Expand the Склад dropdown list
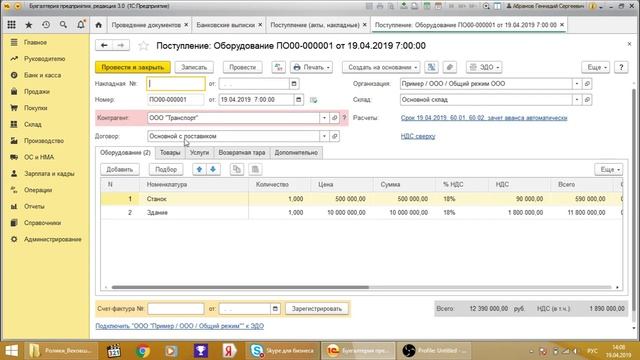 point(577,100)
